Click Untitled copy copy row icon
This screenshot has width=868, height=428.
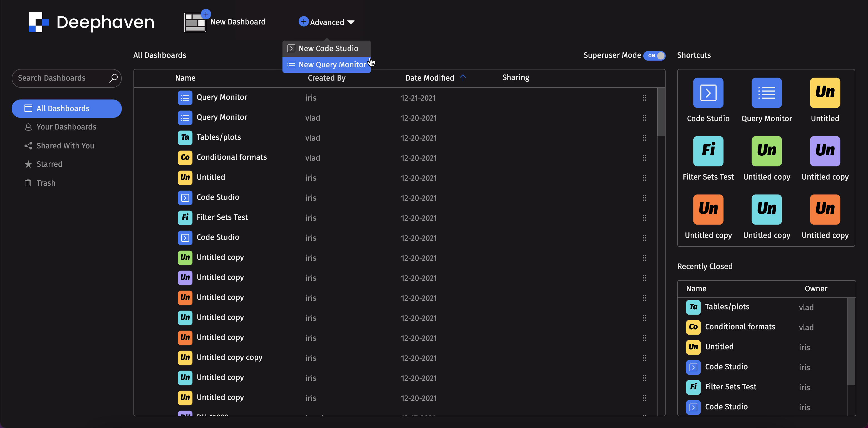click(185, 358)
